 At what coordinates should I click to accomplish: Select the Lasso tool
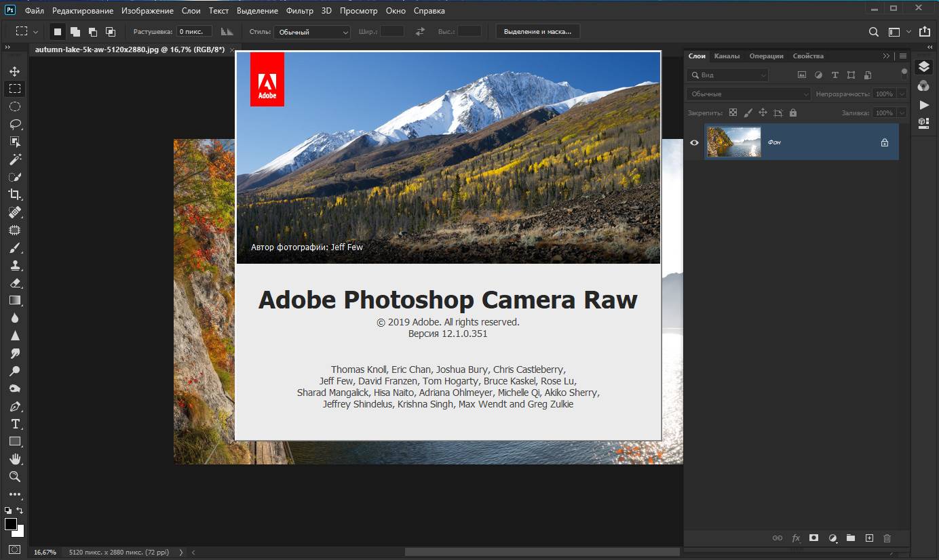14,124
